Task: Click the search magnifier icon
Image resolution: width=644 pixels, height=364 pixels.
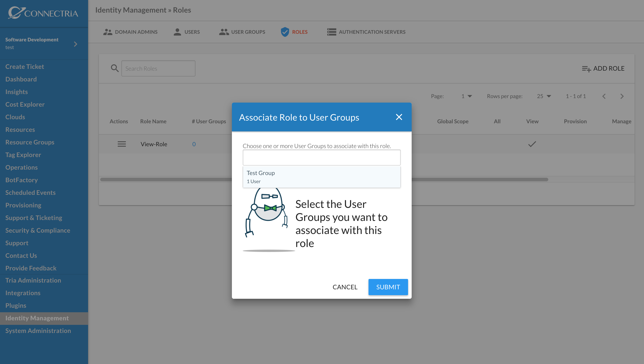Action: 115,68
